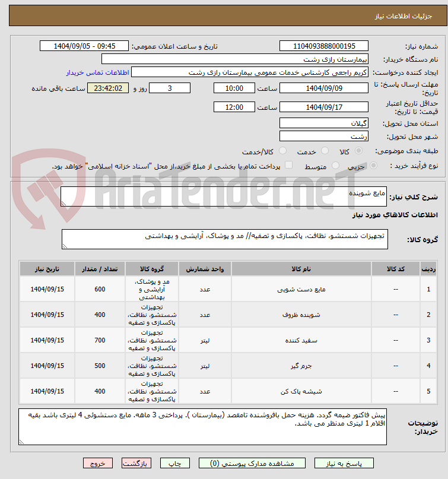Click the date 1404/09/15 in row 1

coord(47,289)
